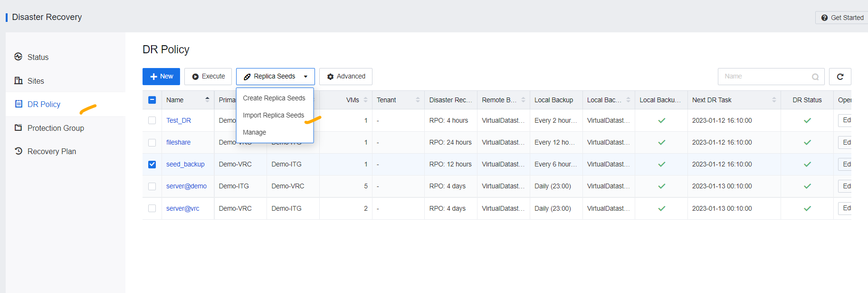
Task: Check the fileshare row checkbox
Action: 152,142
